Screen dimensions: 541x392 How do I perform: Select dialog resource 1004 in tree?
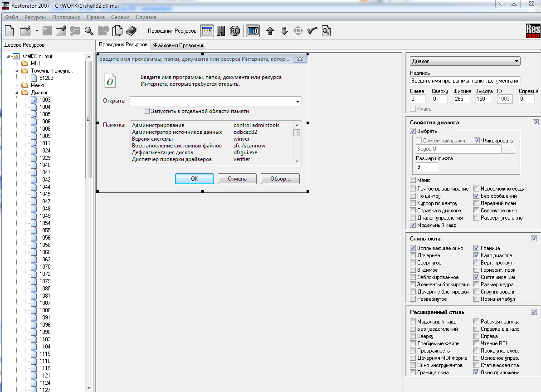click(45, 107)
